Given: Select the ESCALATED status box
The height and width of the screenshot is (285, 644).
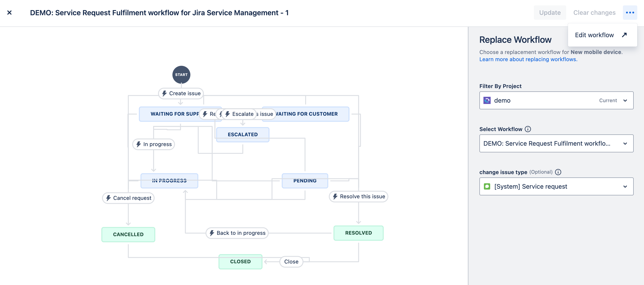Looking at the screenshot, I should click(x=242, y=135).
